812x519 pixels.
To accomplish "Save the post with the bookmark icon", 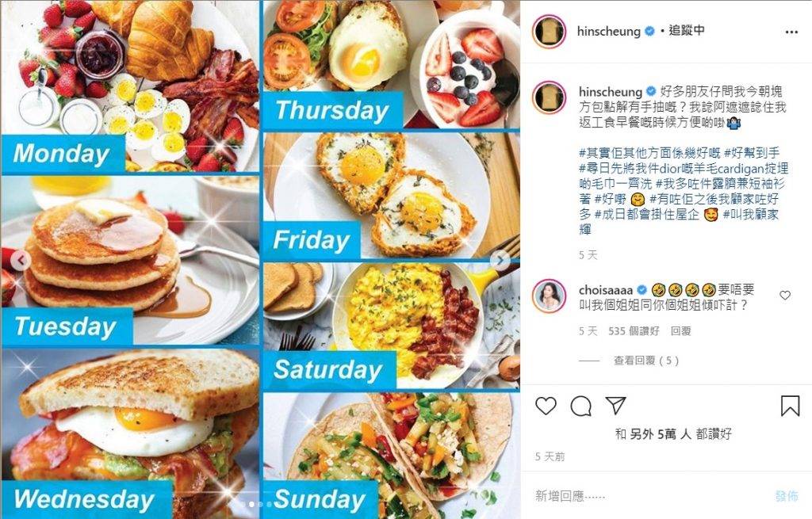I will (791, 406).
